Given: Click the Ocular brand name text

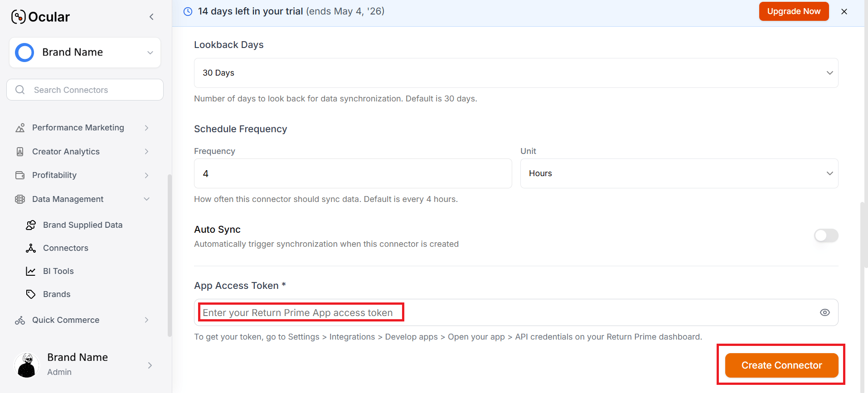Looking at the screenshot, I should 49,17.
